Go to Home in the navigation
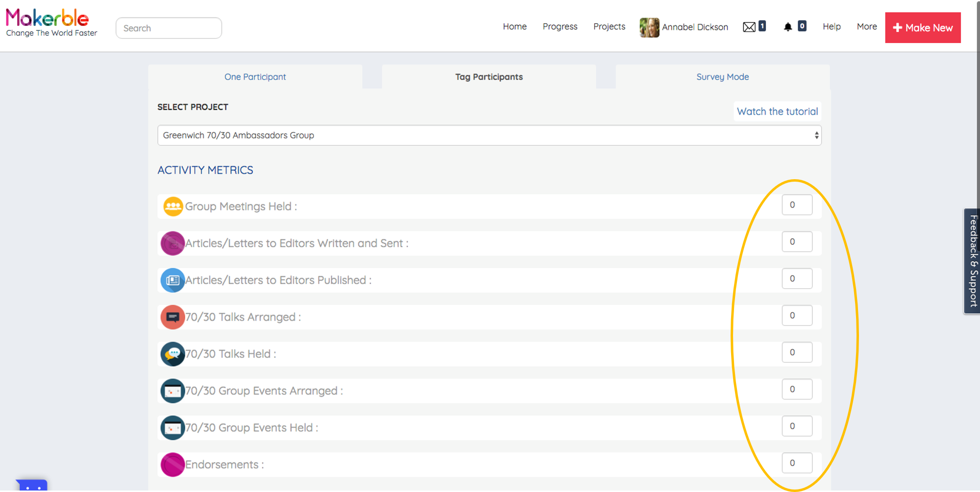Viewport: 980px width, 492px height. (514, 26)
